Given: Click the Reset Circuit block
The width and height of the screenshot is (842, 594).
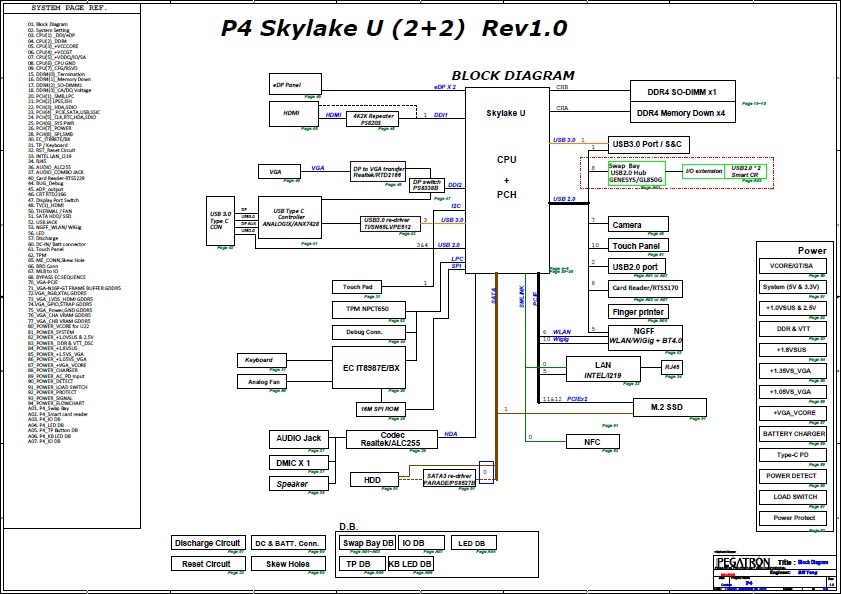Looking at the screenshot, I should [x=208, y=564].
